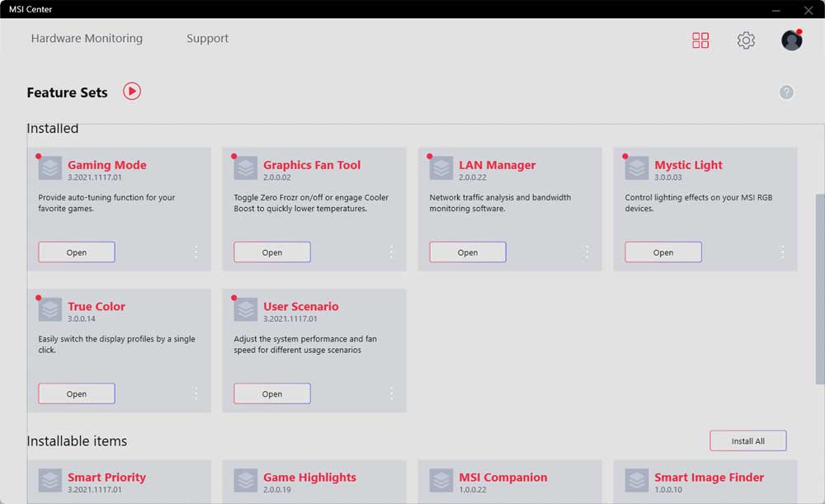
Task: Click 'Provide auto-tuning function' description text
Action: pos(106,203)
